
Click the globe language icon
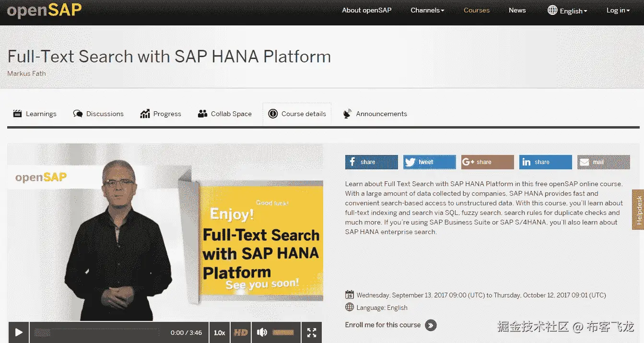(552, 10)
